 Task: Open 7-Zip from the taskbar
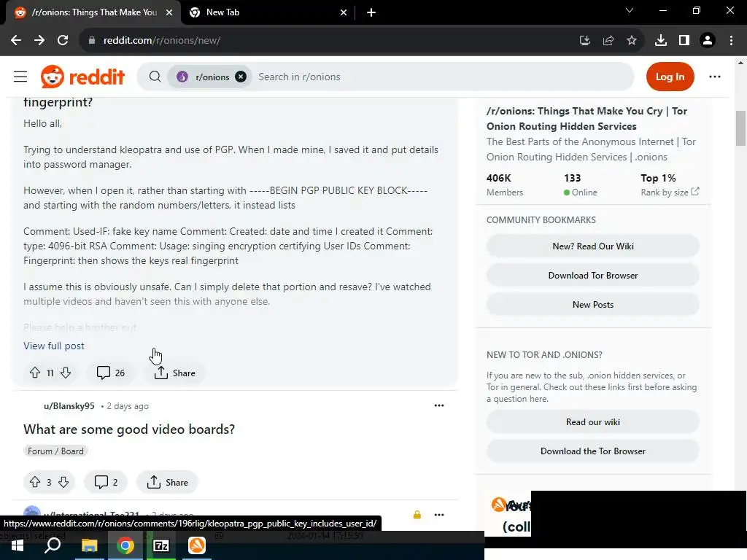[x=161, y=545]
